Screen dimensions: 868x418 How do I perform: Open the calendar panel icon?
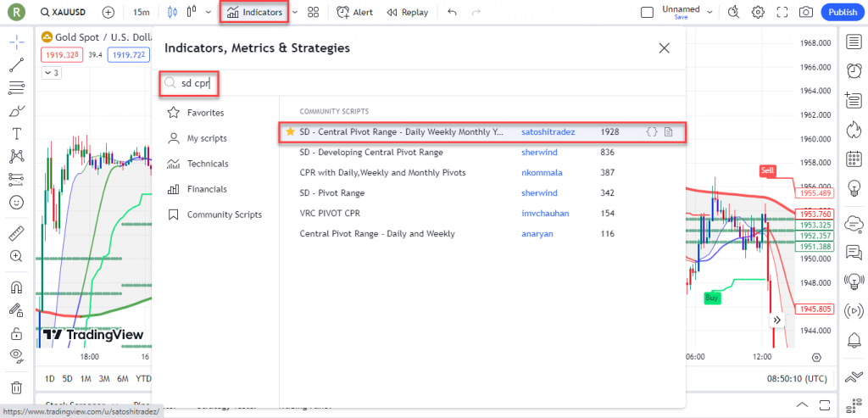point(854,159)
